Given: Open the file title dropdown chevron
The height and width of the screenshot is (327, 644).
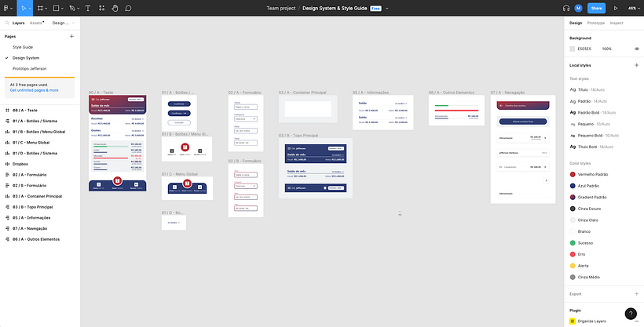Looking at the screenshot, I should [x=387, y=9].
